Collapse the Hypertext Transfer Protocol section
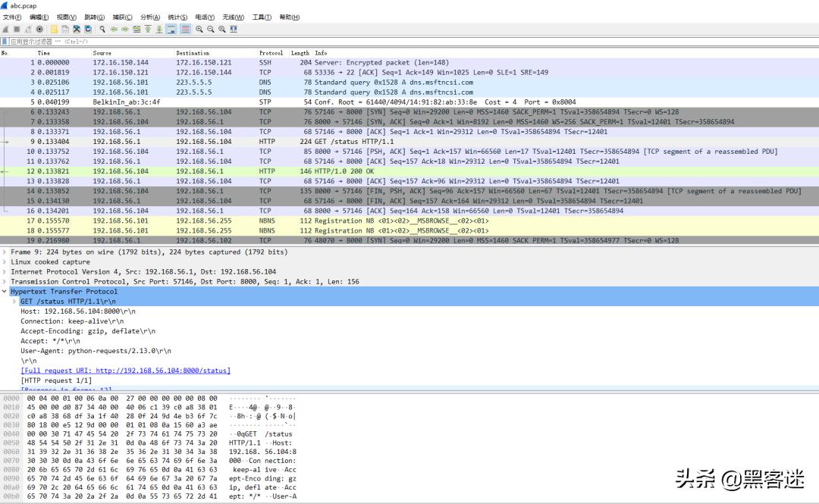The width and height of the screenshot is (819, 504). 5,292
